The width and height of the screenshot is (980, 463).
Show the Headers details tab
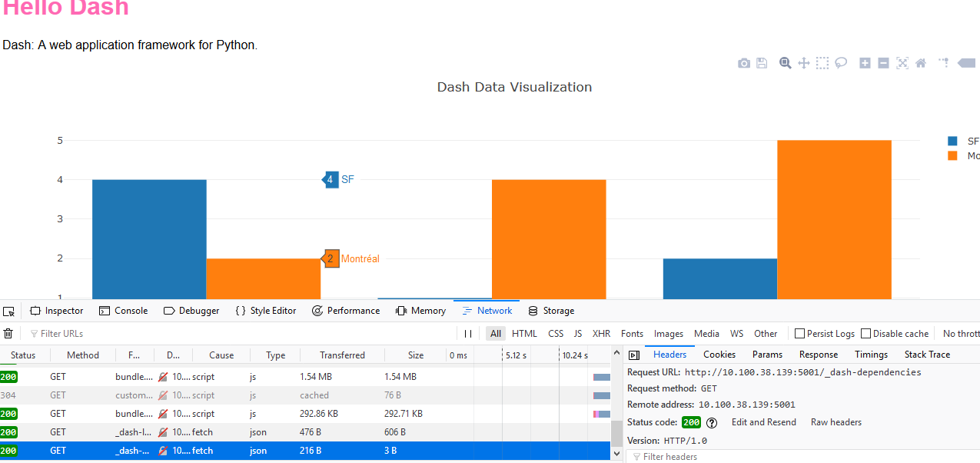click(x=670, y=355)
